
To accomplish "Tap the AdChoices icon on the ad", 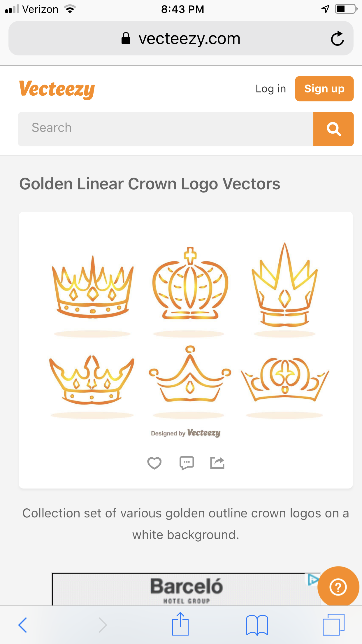I will [x=312, y=580].
